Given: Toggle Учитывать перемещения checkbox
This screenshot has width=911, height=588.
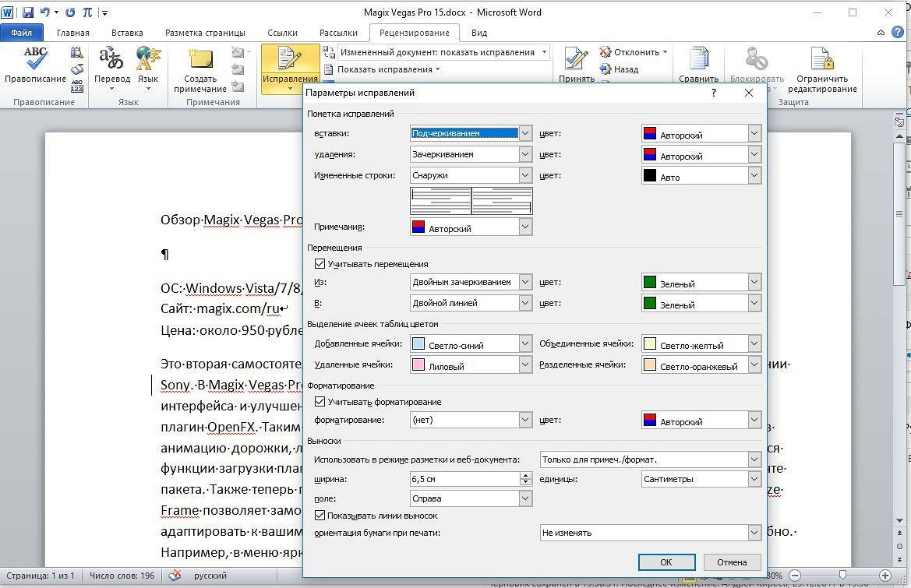Looking at the screenshot, I should [x=320, y=263].
